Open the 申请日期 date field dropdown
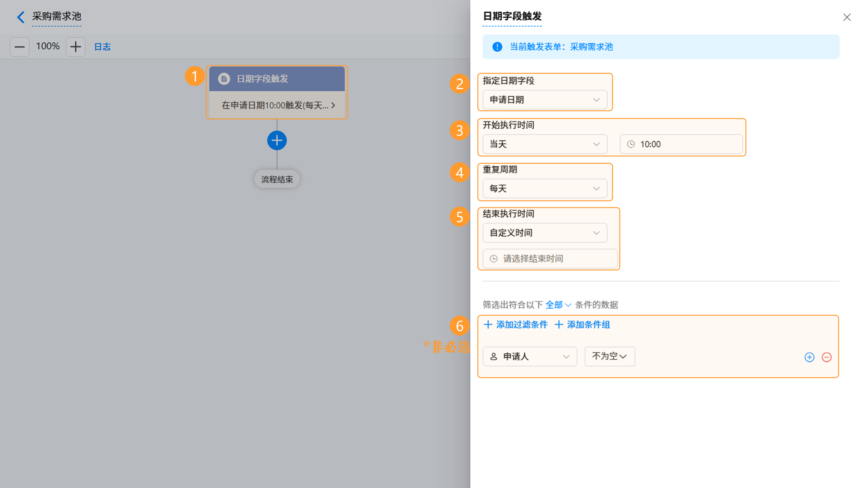 [545, 100]
